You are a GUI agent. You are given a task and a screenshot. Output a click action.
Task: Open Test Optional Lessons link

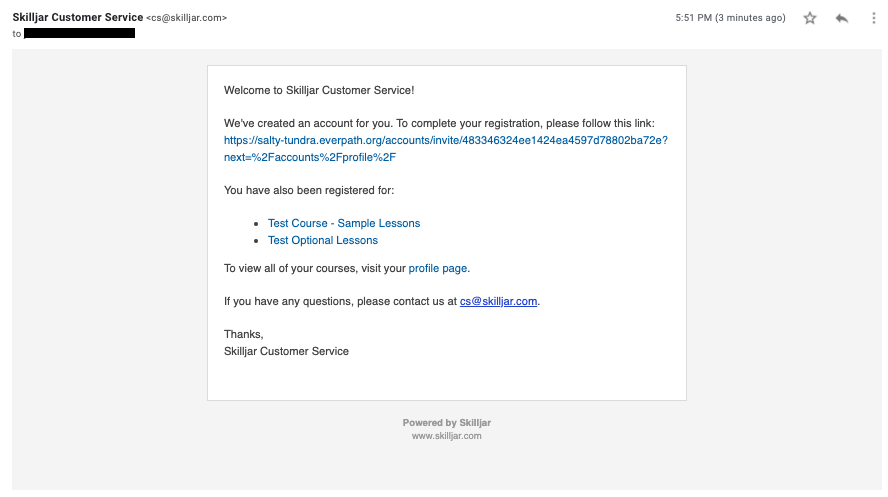[x=323, y=240]
